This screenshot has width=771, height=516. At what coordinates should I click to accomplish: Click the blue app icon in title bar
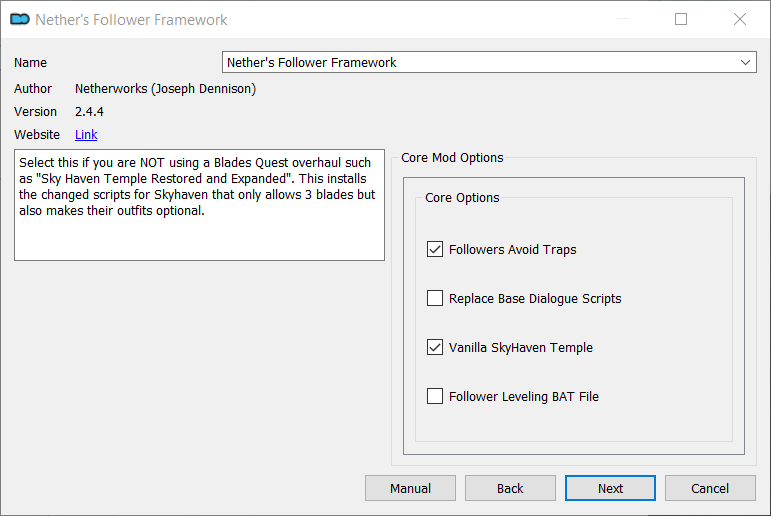point(20,19)
